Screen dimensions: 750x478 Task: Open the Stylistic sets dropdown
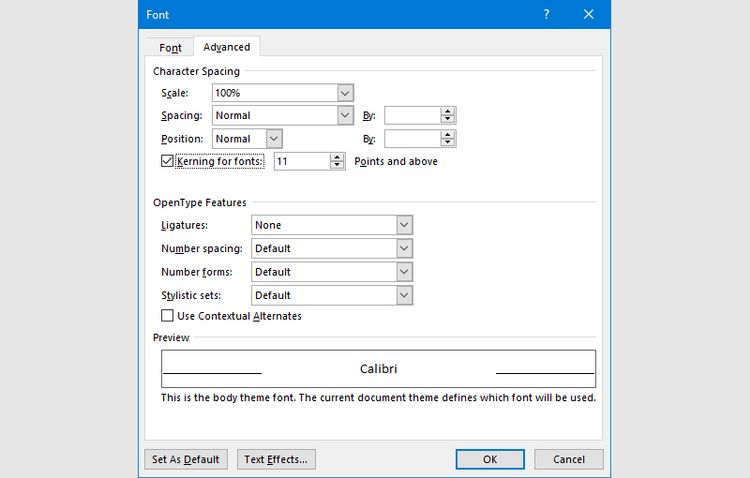[332, 295]
